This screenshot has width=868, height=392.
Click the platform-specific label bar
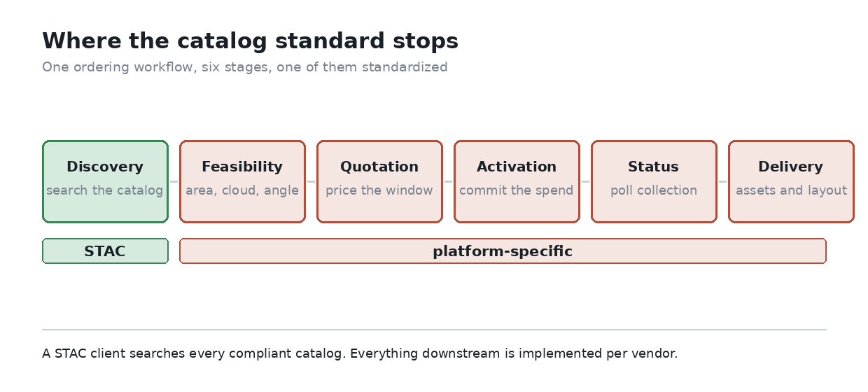[503, 251]
